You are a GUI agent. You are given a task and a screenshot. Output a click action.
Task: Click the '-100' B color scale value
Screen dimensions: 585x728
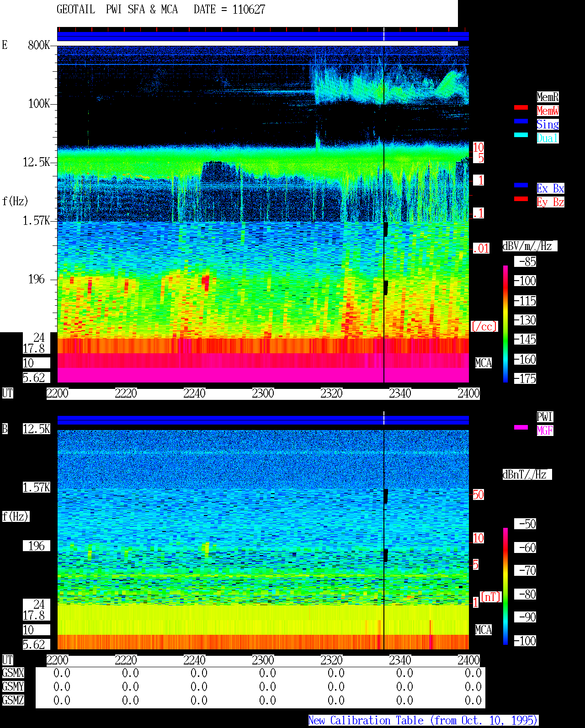526,641
